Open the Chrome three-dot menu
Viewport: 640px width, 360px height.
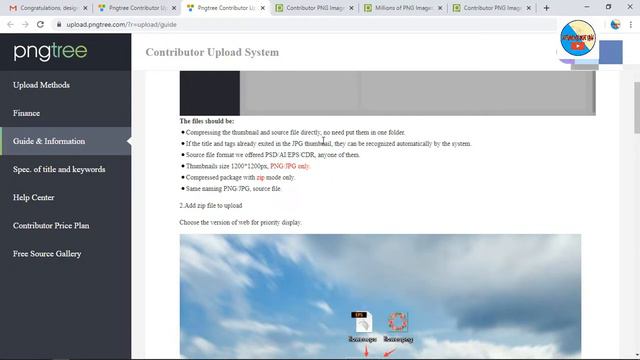click(x=631, y=24)
